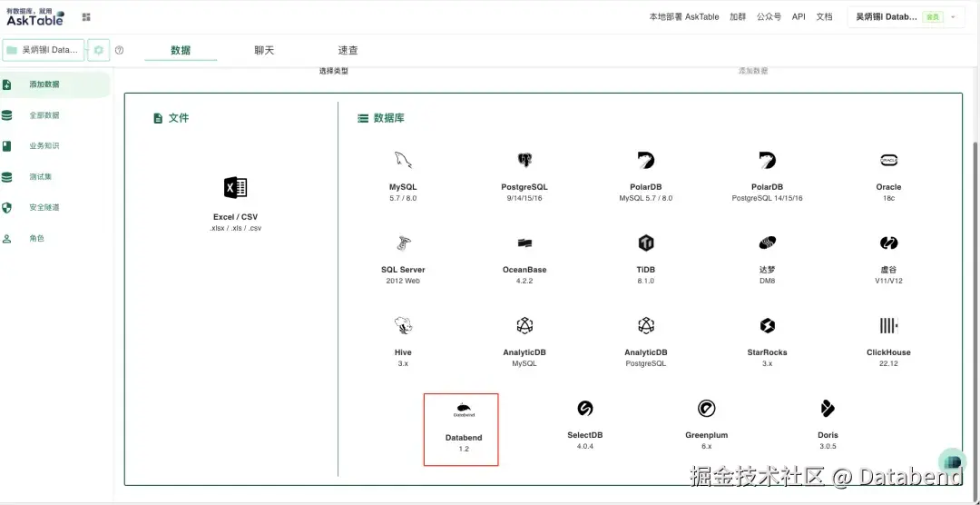Click the Doris 3.0.5 version text
Viewport: 980px width, 505px height.
pos(828,446)
